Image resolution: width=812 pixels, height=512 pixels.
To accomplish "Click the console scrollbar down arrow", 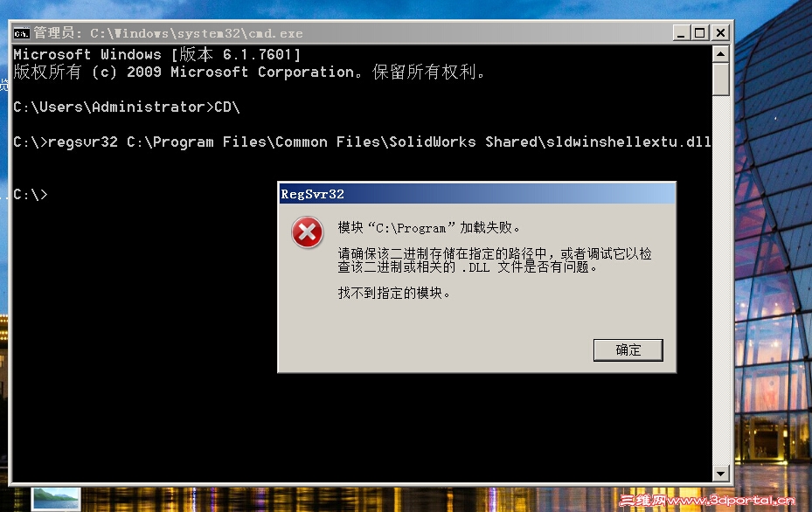I will tap(721, 474).
